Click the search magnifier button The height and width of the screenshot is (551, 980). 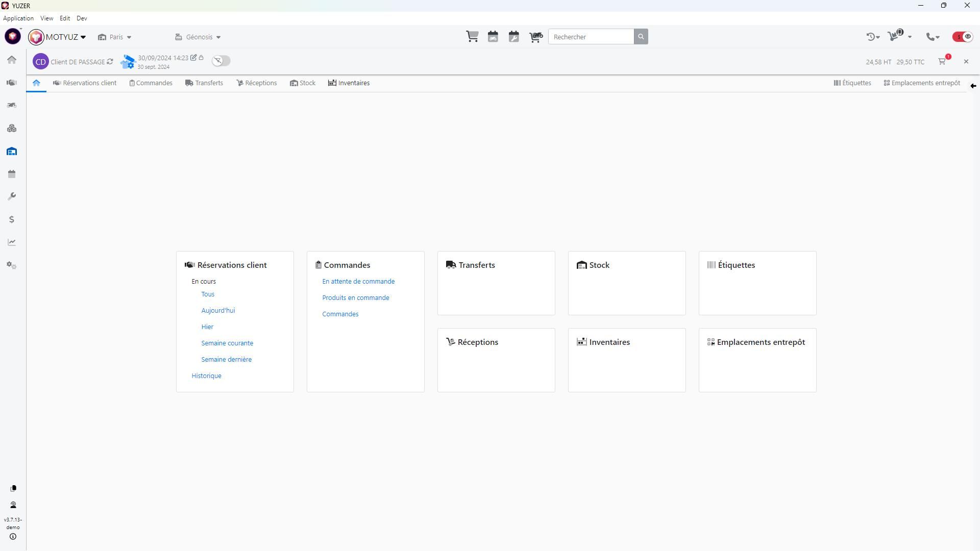(x=641, y=37)
